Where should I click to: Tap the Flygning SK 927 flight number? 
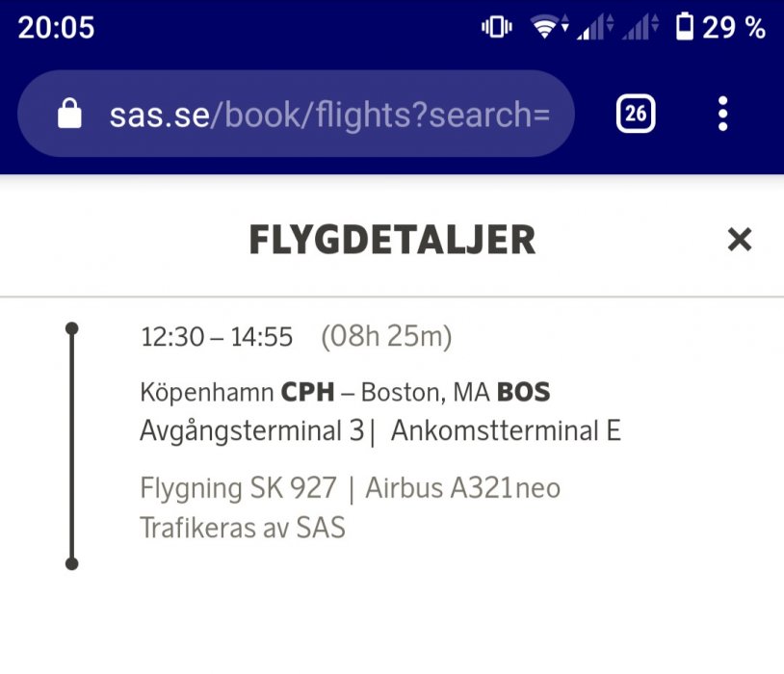point(239,488)
